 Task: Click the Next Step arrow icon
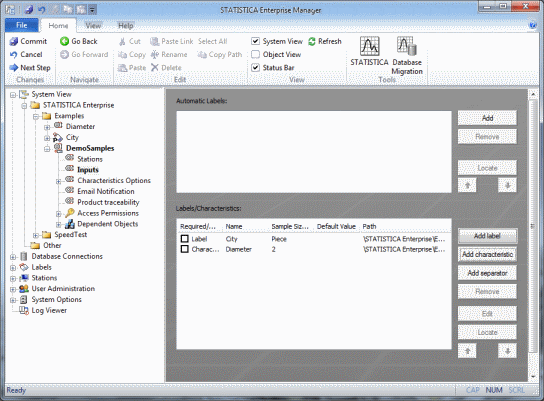(x=14, y=68)
